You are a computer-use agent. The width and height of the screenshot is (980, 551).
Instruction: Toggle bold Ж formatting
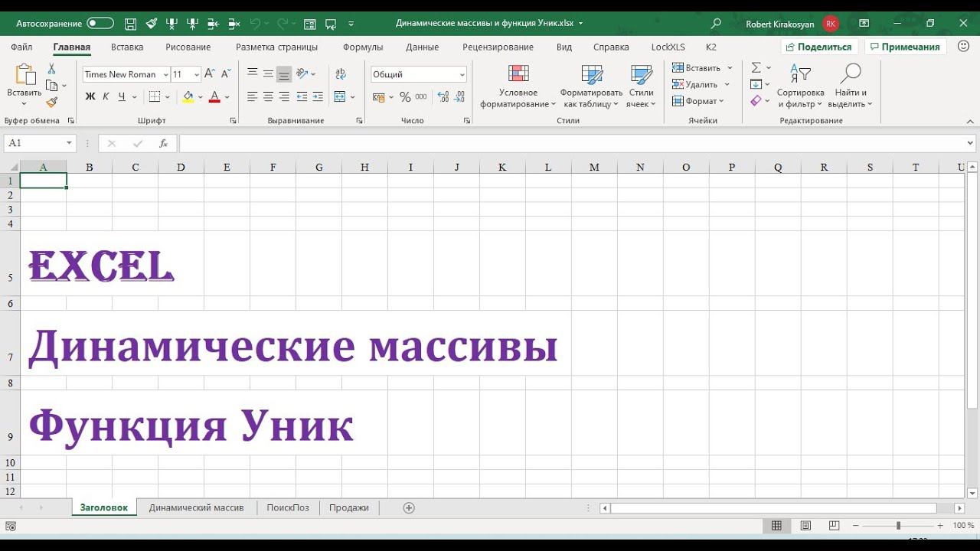[x=90, y=96]
